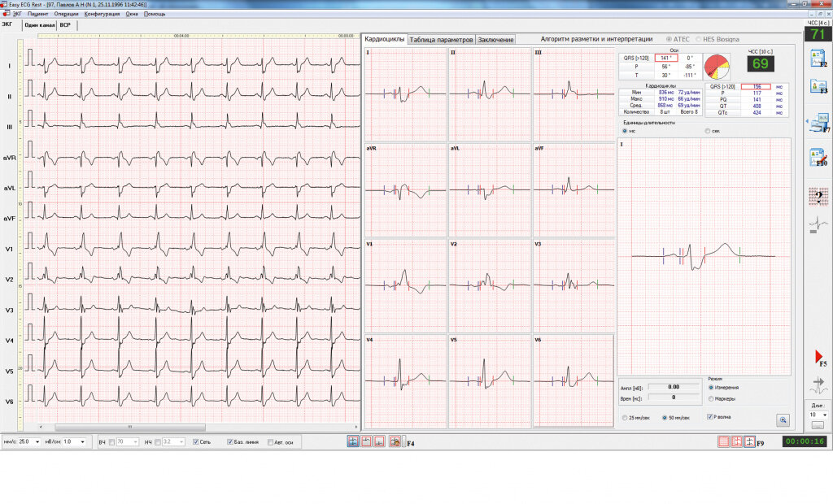This screenshot has height=504, width=833.
Task: Click the QRS duration value 156
Action: click(x=756, y=86)
